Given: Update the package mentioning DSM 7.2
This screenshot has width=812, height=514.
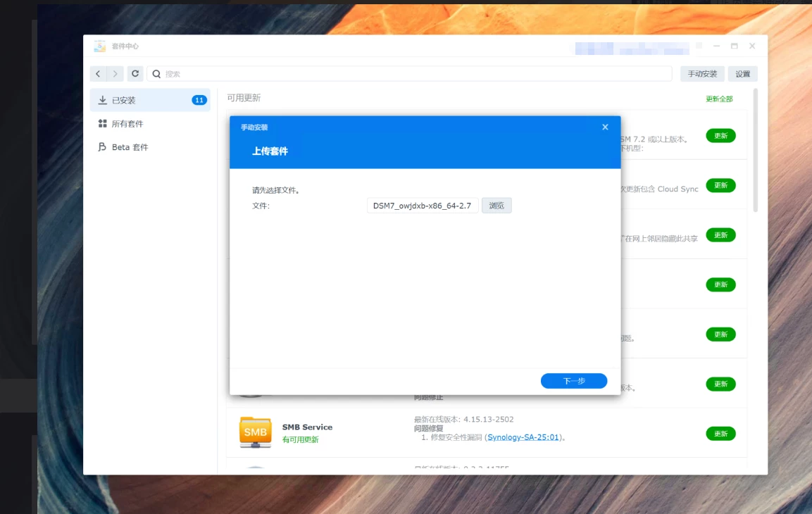Looking at the screenshot, I should click(x=720, y=136).
